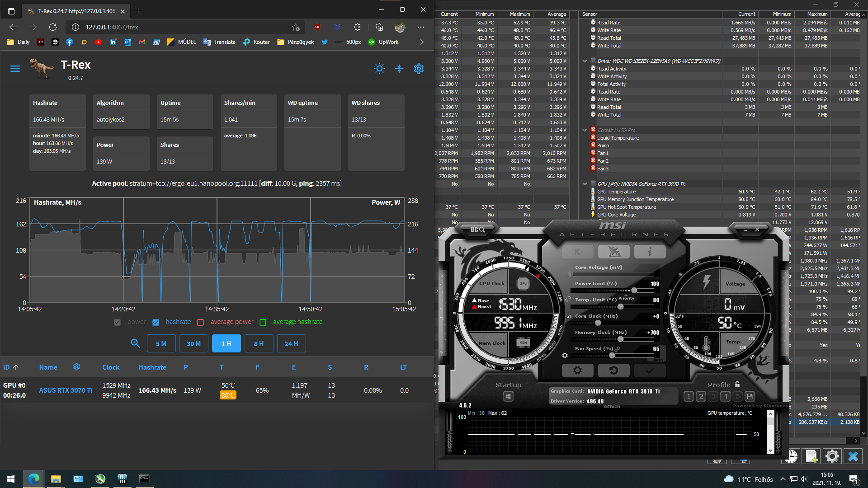Toggle the power chart checkbox
868x488 pixels.
[x=118, y=322]
